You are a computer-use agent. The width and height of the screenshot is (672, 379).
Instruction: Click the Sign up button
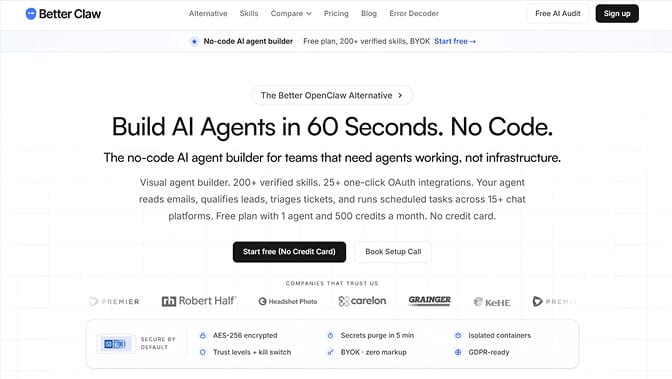point(617,13)
